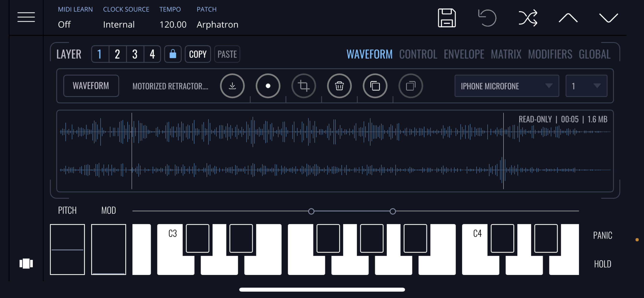The image size is (644, 298).
Task: Switch to the MATRIX tab
Action: (x=506, y=54)
